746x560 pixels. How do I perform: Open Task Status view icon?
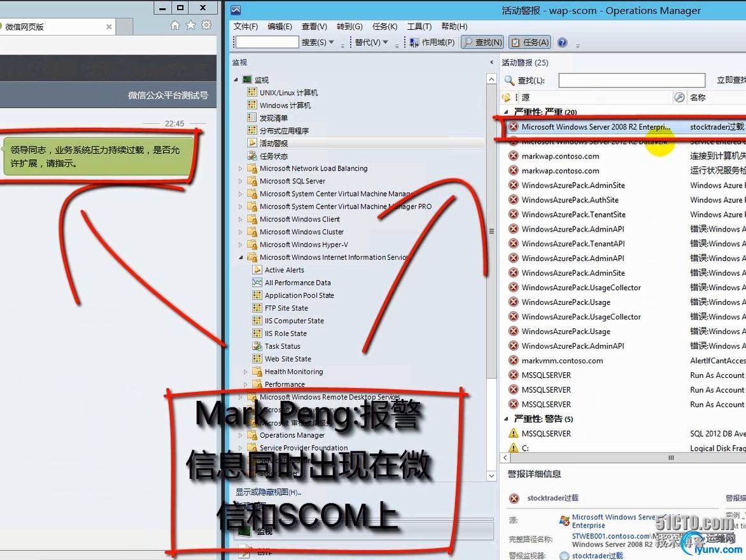(x=257, y=346)
